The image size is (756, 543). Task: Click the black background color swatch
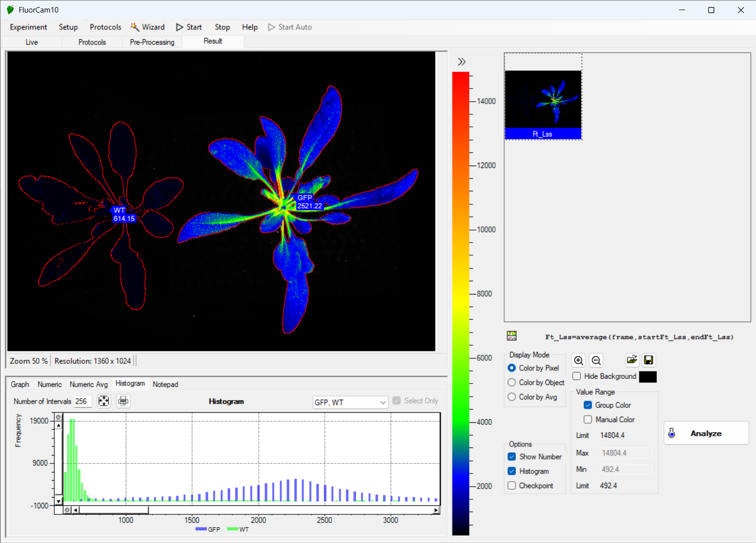click(648, 377)
